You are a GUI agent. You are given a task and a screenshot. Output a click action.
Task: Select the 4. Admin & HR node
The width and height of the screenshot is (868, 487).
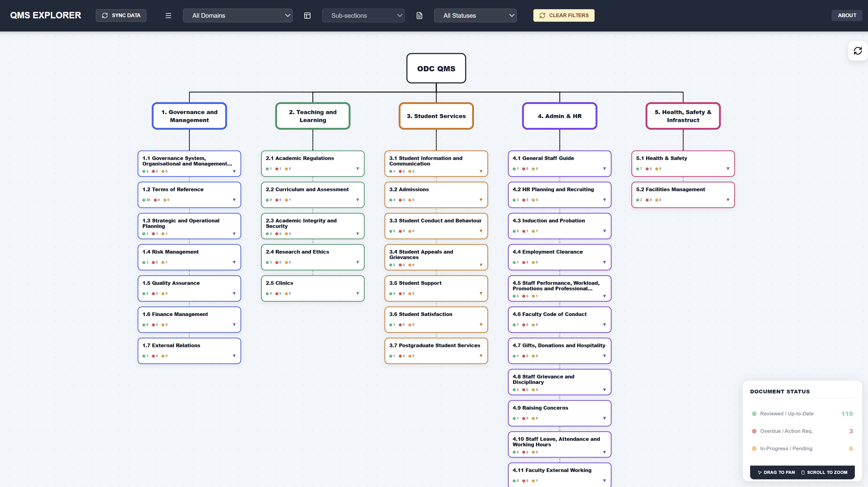(559, 116)
